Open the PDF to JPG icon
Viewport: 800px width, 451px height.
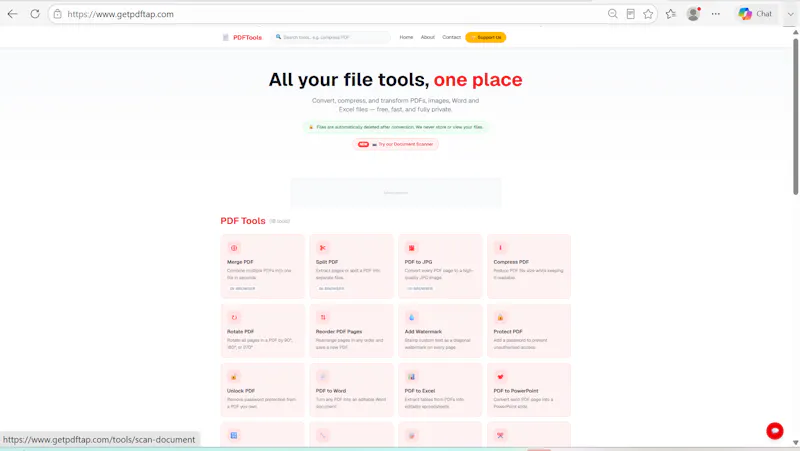411,248
